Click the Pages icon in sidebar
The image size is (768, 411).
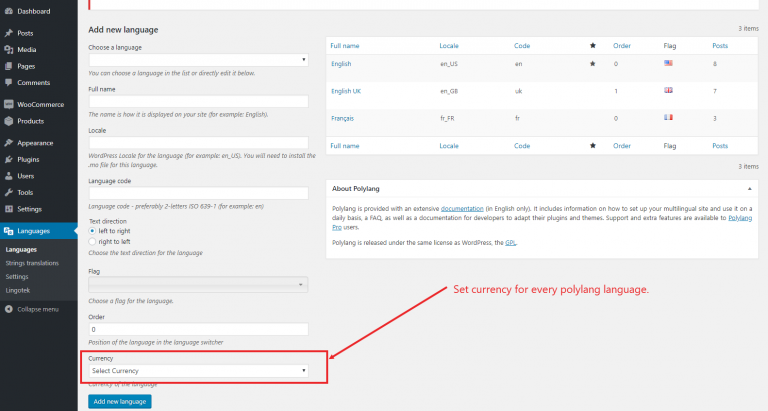[x=9, y=66]
